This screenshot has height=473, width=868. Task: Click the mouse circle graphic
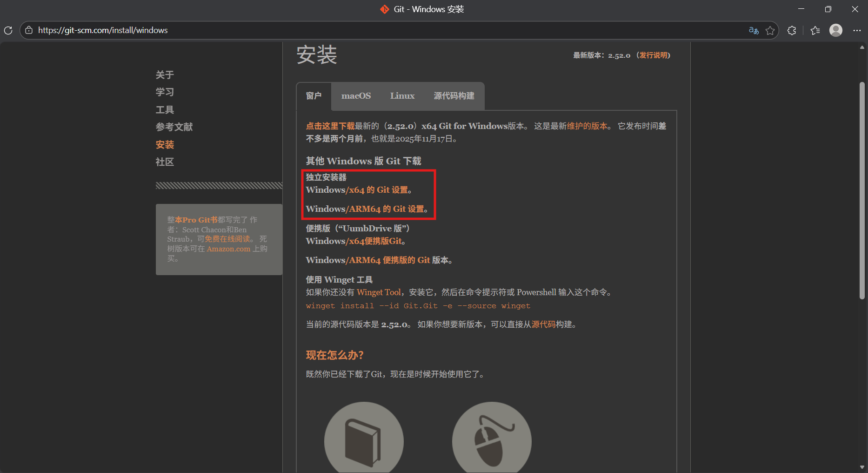(x=491, y=440)
